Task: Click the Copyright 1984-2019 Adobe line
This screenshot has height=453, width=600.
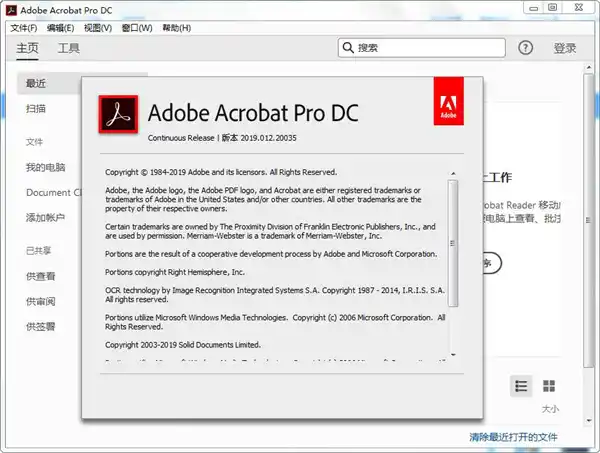Action: [221, 172]
